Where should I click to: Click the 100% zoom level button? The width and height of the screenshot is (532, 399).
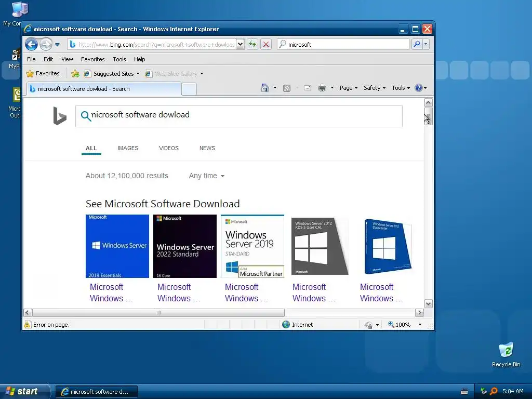click(x=400, y=325)
